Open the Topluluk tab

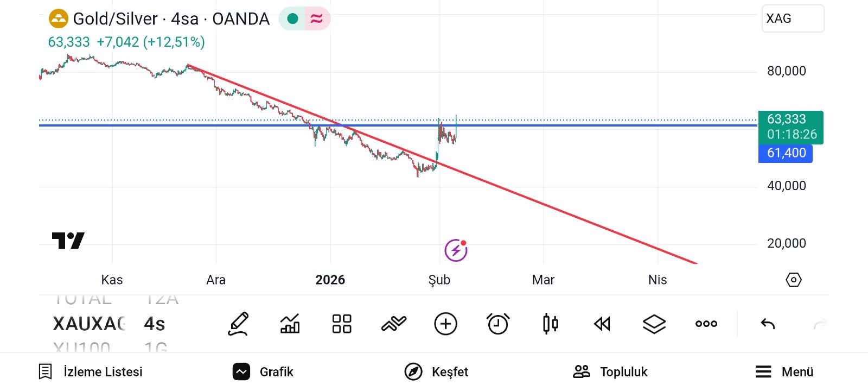click(x=610, y=372)
